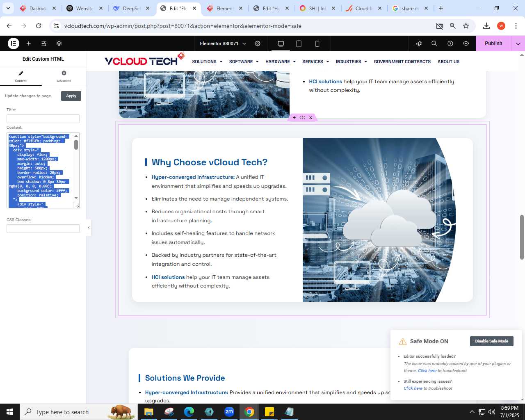Bookmark this page with the star icon
Screen dimensions: 525x420
pyautogui.click(x=466, y=26)
